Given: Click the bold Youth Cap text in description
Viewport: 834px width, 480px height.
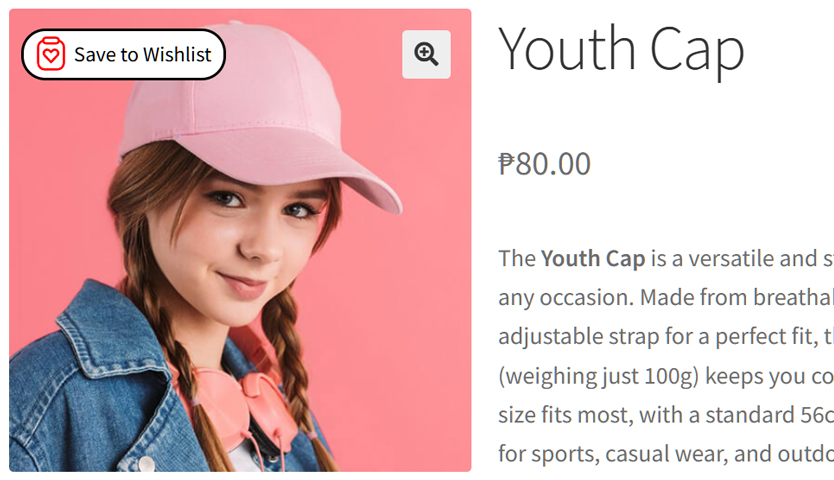Looking at the screenshot, I should [x=593, y=258].
